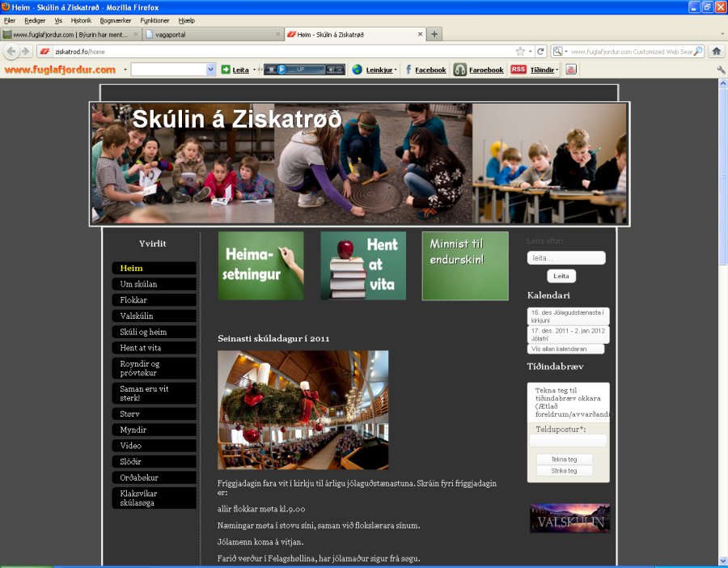Bookmark this page with the star icon
This screenshot has height=568, width=728.
click(x=520, y=52)
